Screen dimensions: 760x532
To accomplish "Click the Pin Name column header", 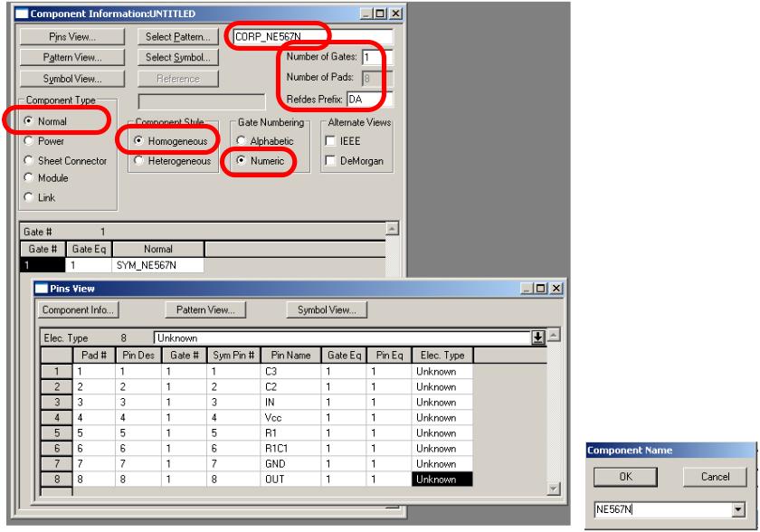I will point(290,356).
